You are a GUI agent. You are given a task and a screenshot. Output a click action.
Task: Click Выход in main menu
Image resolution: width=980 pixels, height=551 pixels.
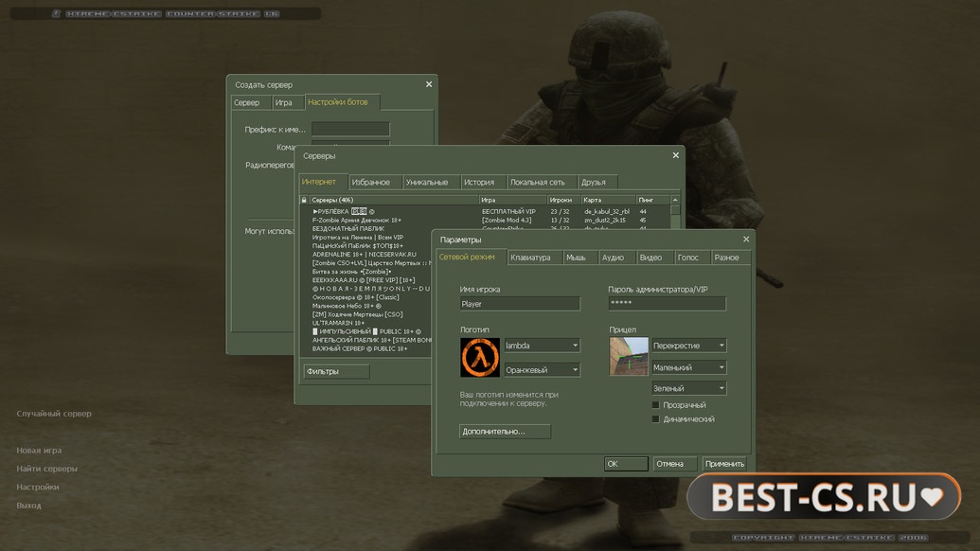28,506
